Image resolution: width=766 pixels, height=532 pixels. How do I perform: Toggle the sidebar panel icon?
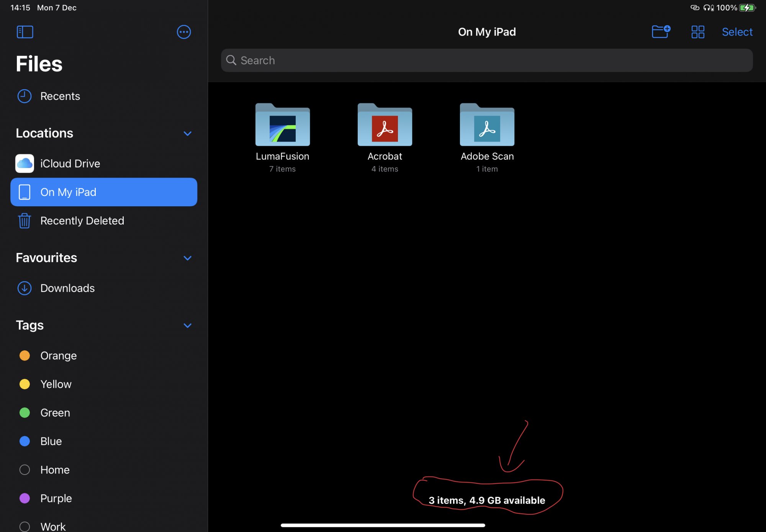[25, 32]
